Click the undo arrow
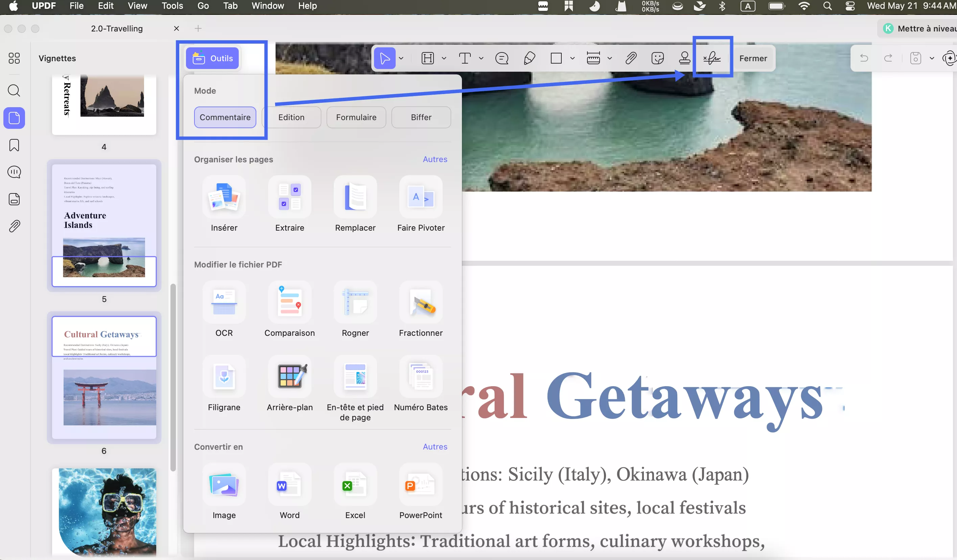 864,58
